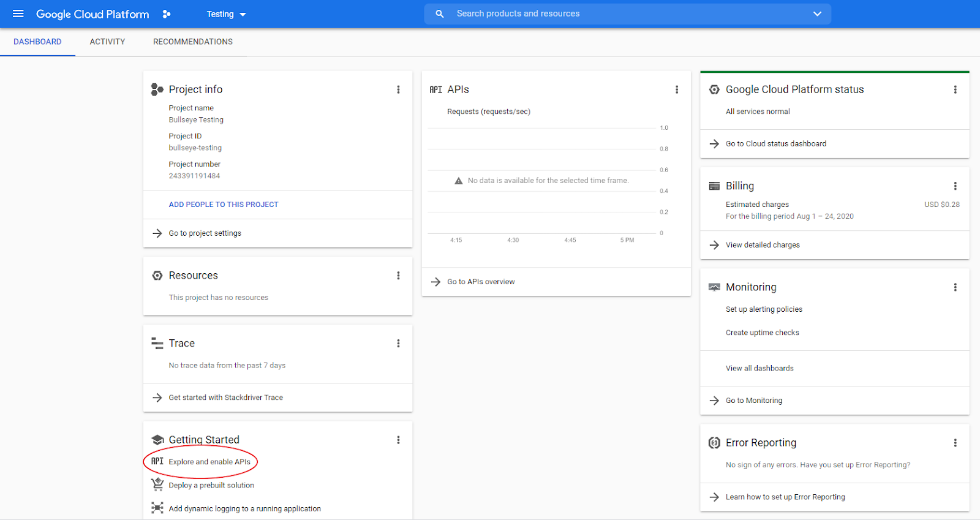Switch to the Recommendations tab

[x=193, y=42]
